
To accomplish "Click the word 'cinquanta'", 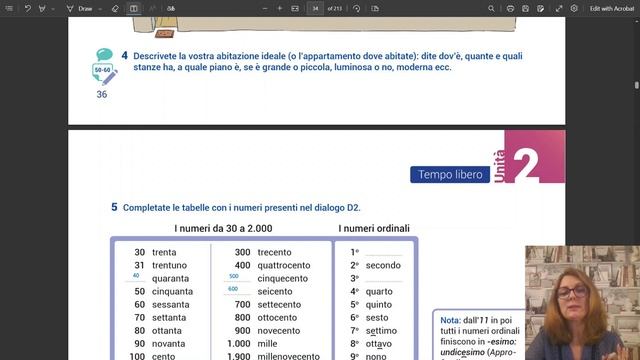I will [172, 291].
